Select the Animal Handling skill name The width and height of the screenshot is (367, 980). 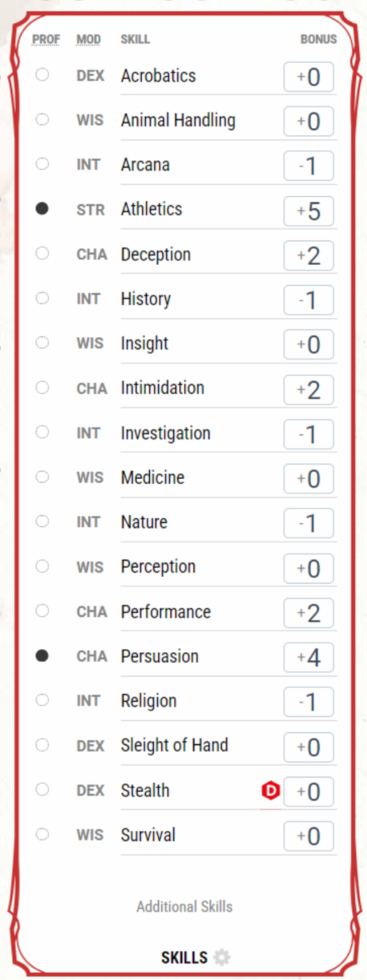coord(178,120)
